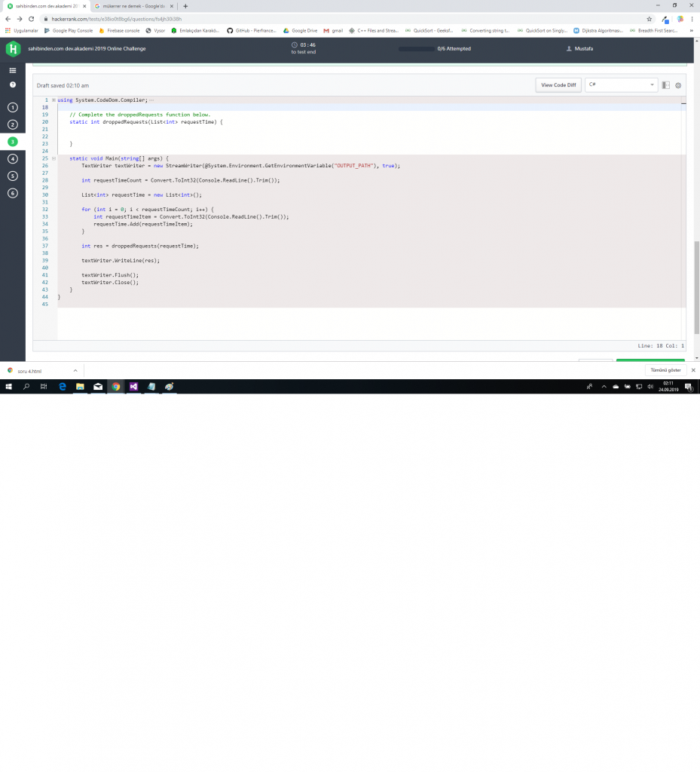Open Chrome three-dot menu
This screenshot has width=700, height=772.
click(x=692, y=19)
